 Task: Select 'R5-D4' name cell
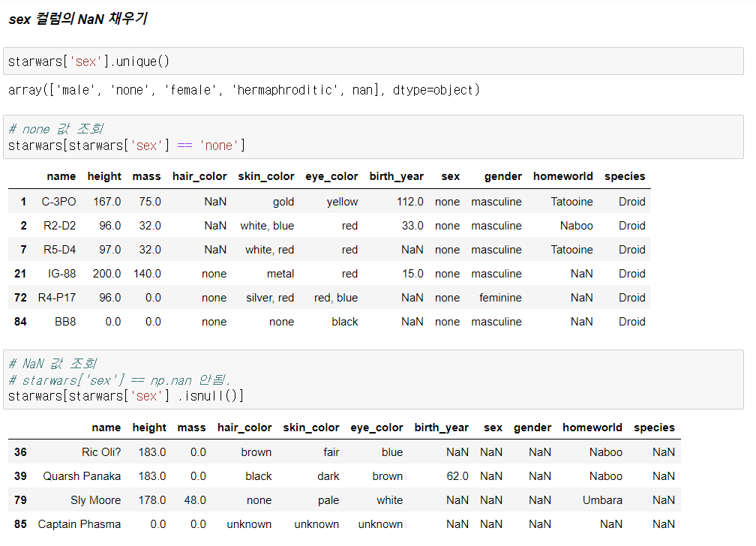[x=60, y=250]
